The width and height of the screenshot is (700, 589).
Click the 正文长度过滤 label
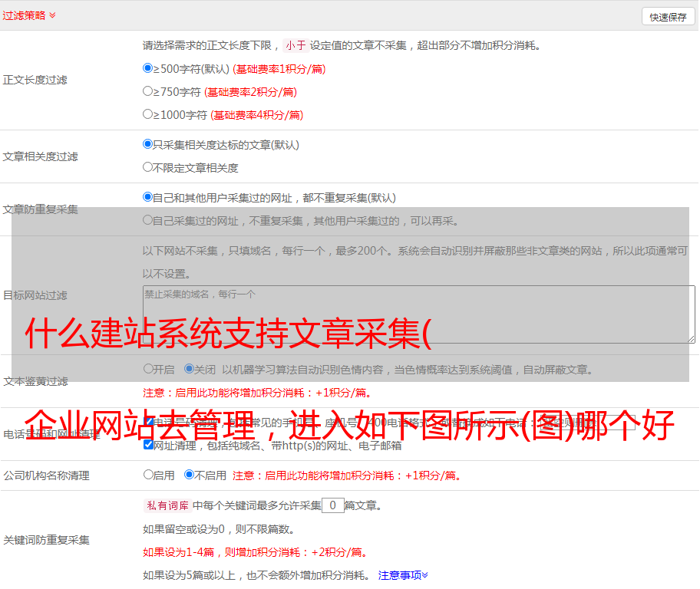tap(35, 80)
